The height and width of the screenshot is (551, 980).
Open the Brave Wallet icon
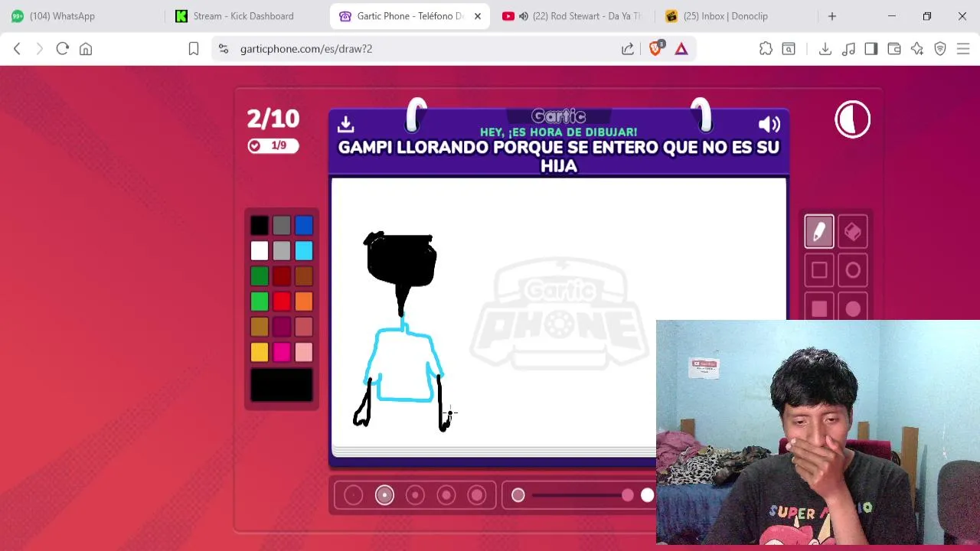(893, 49)
